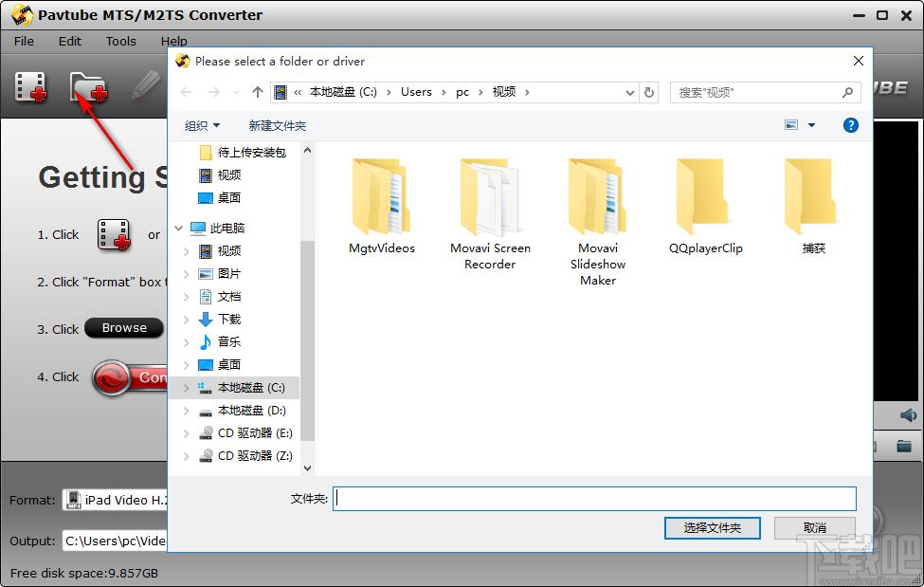
Task: Click the add-video icon in step 1
Action: [114, 234]
